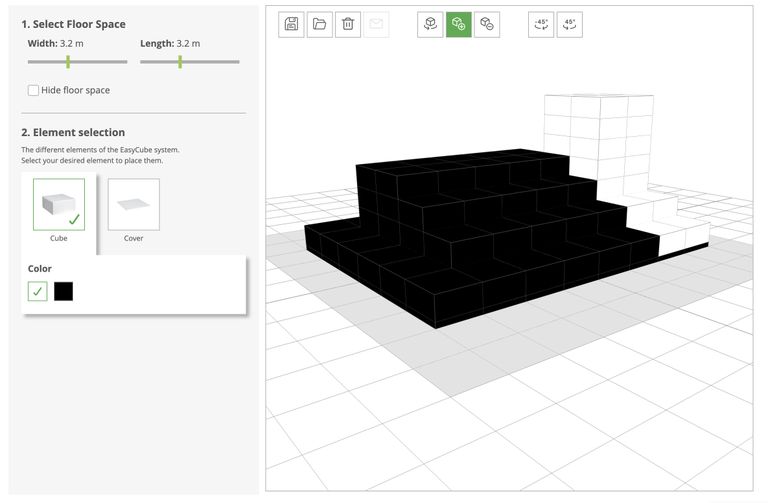The height and width of the screenshot is (503, 768).
Task: Select the rotate cube view tool
Action: (431, 24)
